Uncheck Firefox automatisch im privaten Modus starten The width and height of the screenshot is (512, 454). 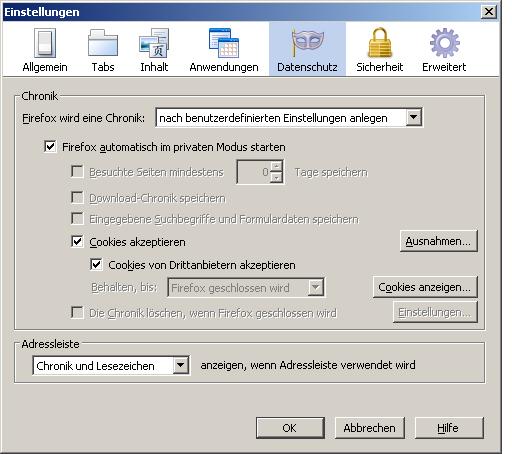tap(50, 147)
